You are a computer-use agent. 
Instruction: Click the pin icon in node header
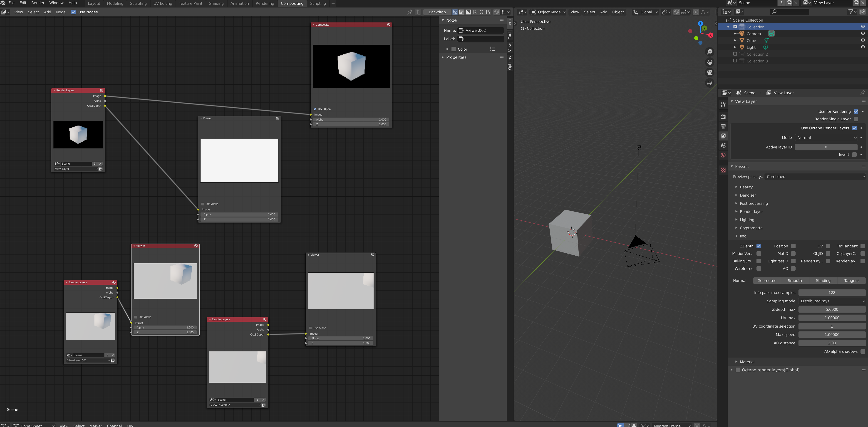(409, 12)
